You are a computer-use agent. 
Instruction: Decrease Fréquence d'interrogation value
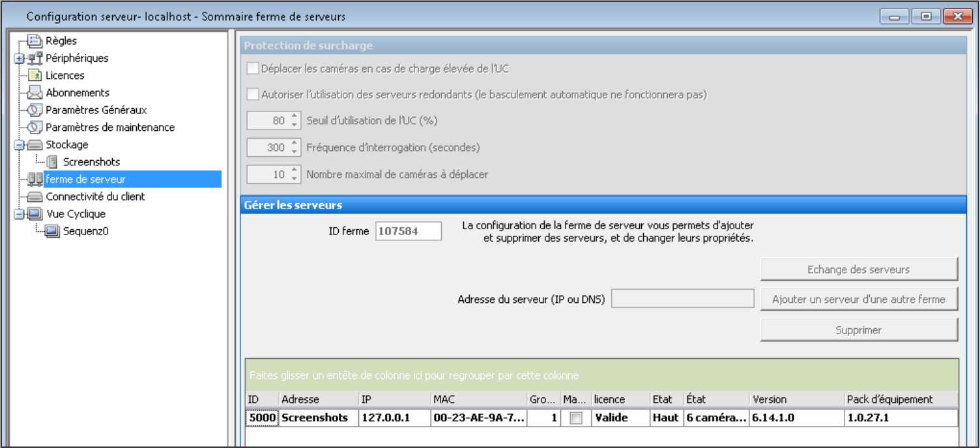(x=294, y=152)
